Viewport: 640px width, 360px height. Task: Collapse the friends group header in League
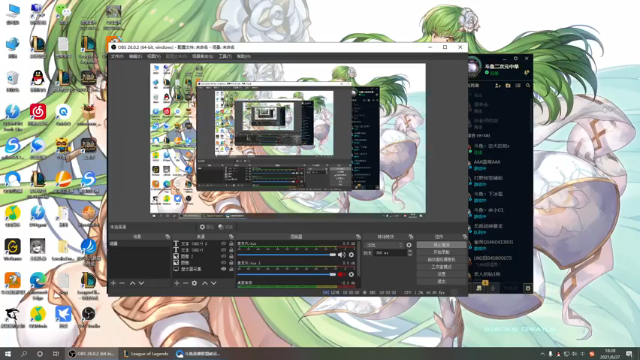480,136
